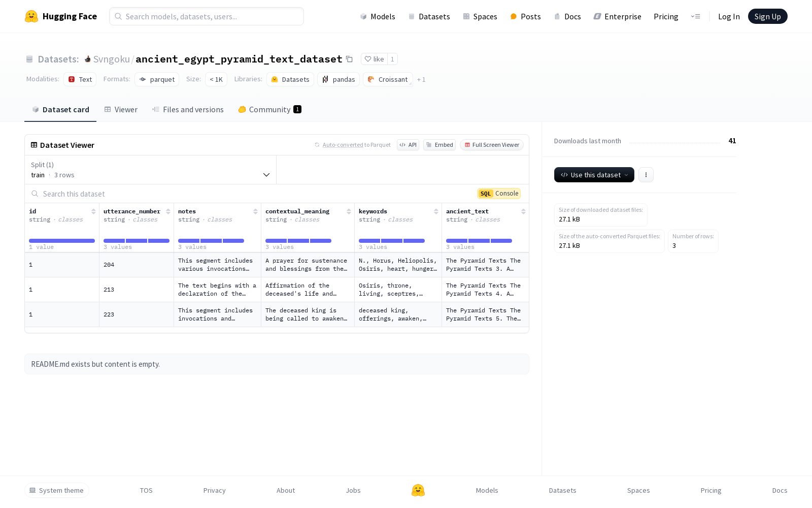Open the SQL Console
The width and height of the screenshot is (812, 508).
pyautogui.click(x=499, y=194)
